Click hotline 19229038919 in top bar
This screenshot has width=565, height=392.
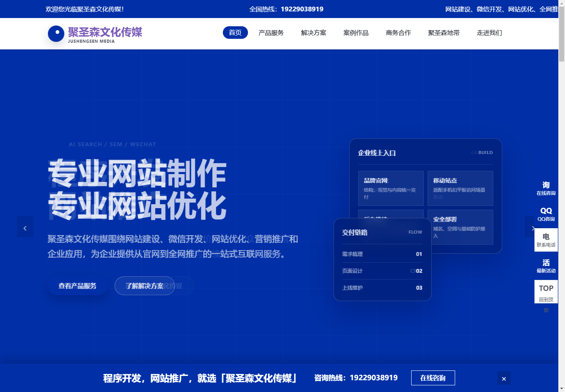coord(302,9)
